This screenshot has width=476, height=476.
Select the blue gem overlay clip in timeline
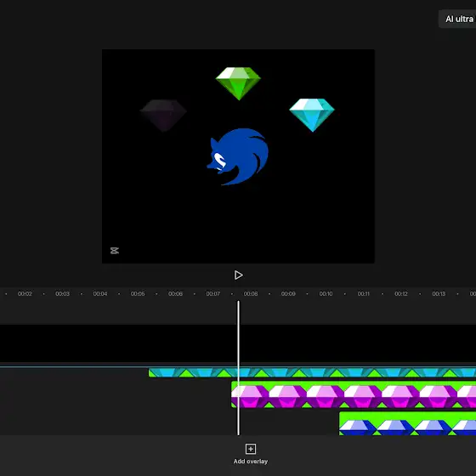point(407,423)
